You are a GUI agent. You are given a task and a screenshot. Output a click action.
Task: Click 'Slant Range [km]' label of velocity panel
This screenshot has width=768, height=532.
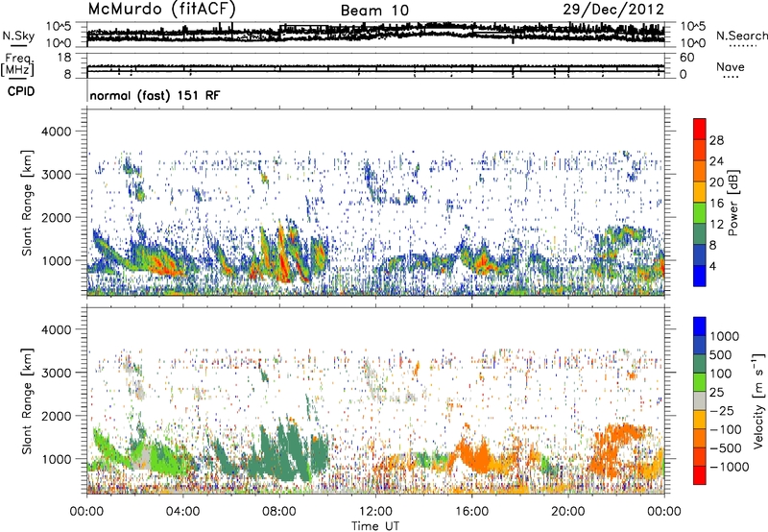(28, 400)
